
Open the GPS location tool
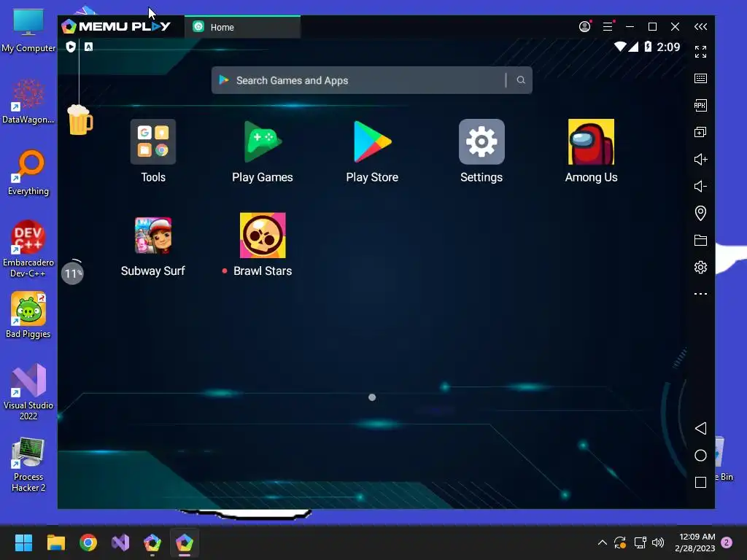(700, 213)
